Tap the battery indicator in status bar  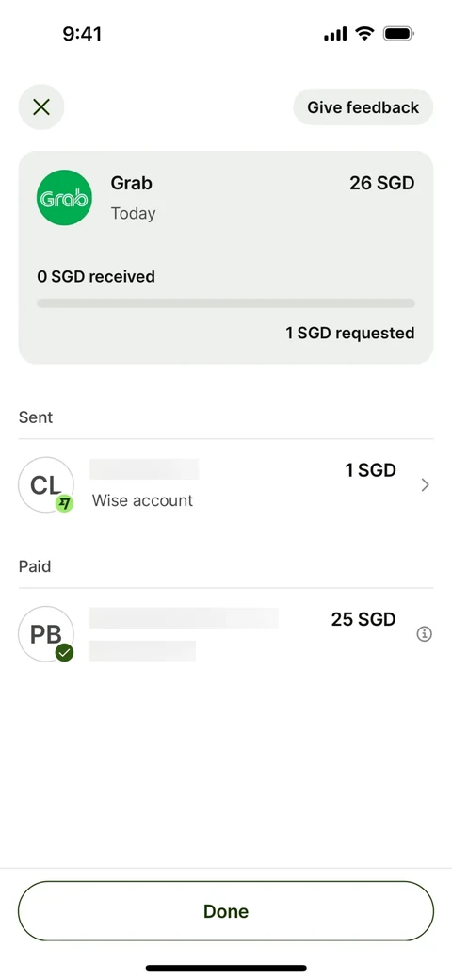pyautogui.click(x=398, y=33)
